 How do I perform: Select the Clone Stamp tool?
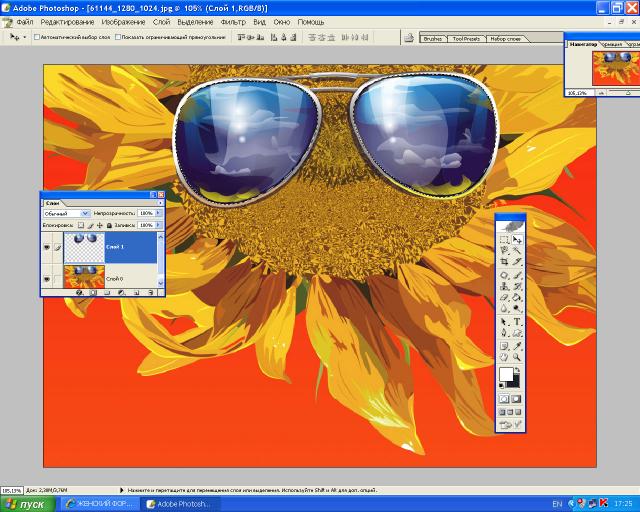pos(504,287)
